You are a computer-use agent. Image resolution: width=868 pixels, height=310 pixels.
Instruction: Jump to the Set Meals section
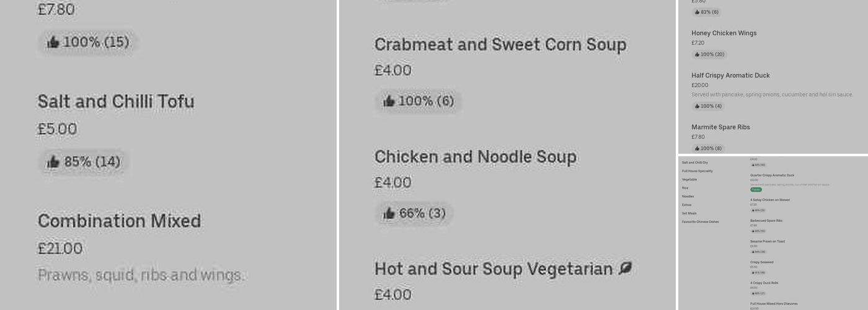(x=689, y=213)
